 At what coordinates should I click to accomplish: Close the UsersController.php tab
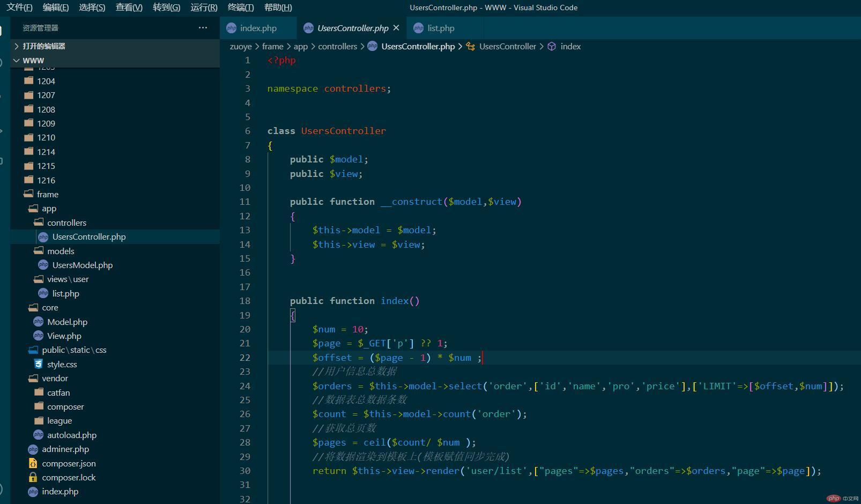pos(396,28)
